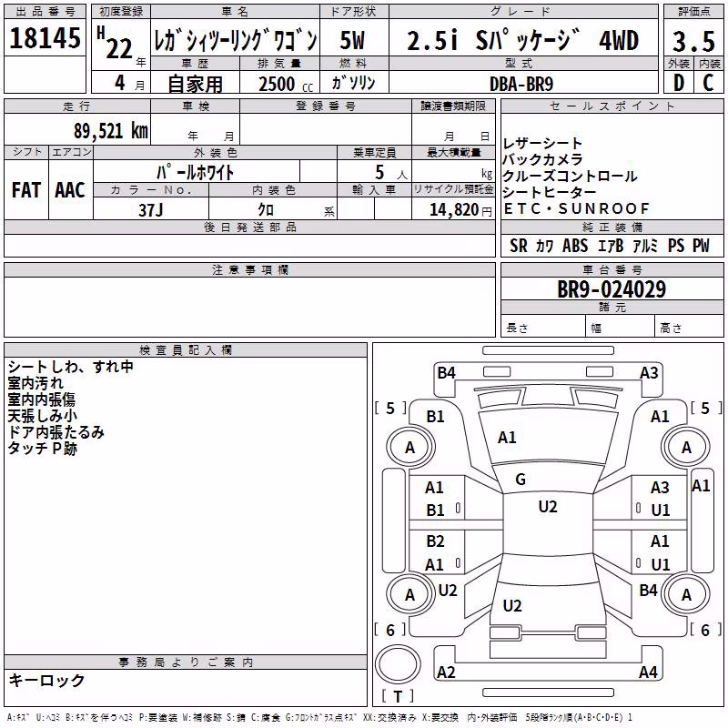Click the アルミ equipment code
Screen dimensions: 728x728
[x=645, y=246]
